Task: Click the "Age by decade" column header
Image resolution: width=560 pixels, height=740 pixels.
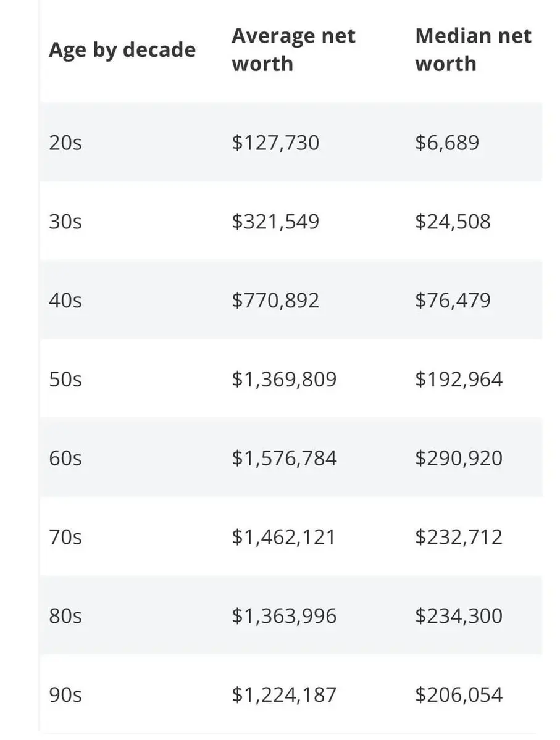Action: coord(122,51)
